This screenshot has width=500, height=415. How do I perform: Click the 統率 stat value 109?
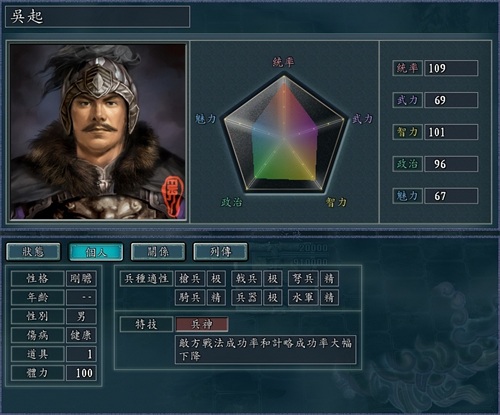(451, 68)
